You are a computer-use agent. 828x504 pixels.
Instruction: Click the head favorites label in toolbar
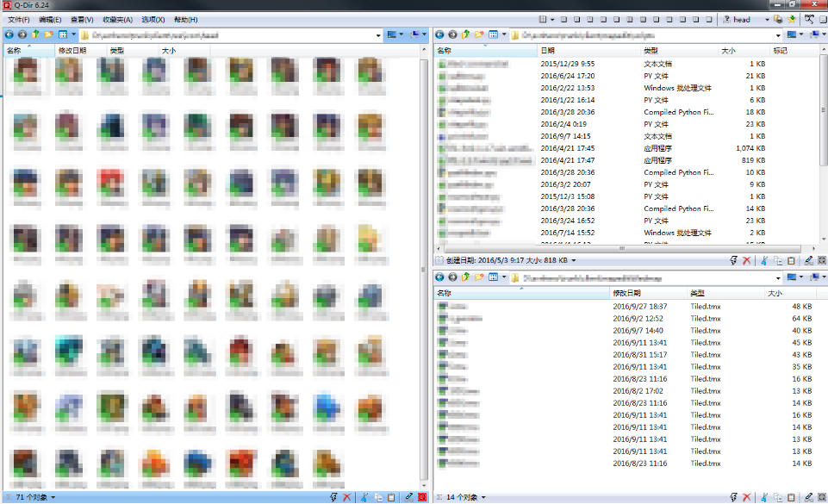click(741, 20)
